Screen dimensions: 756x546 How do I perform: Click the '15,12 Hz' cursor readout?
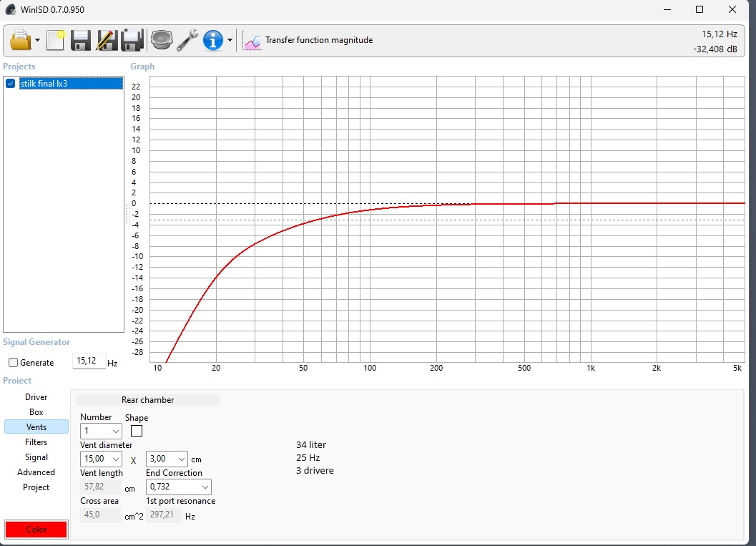point(720,34)
